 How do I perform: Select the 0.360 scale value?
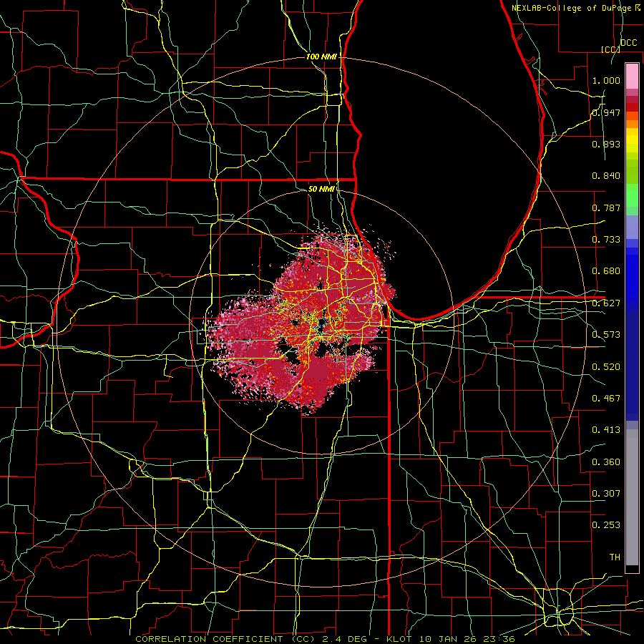606,462
